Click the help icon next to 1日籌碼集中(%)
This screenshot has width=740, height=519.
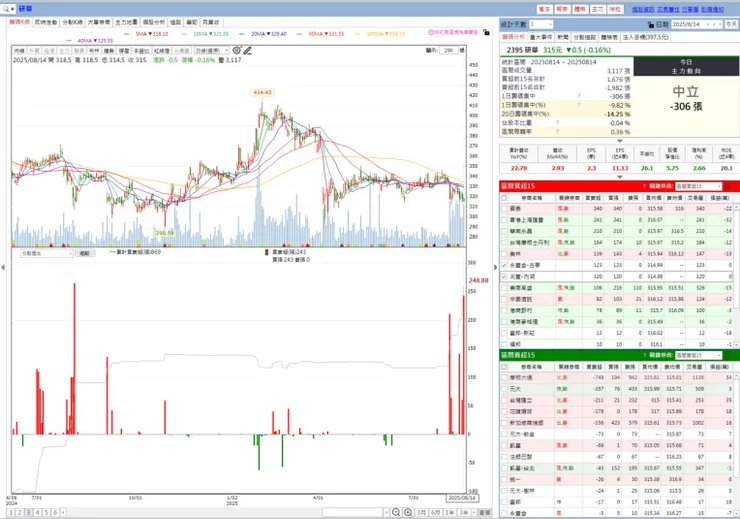(x=579, y=105)
